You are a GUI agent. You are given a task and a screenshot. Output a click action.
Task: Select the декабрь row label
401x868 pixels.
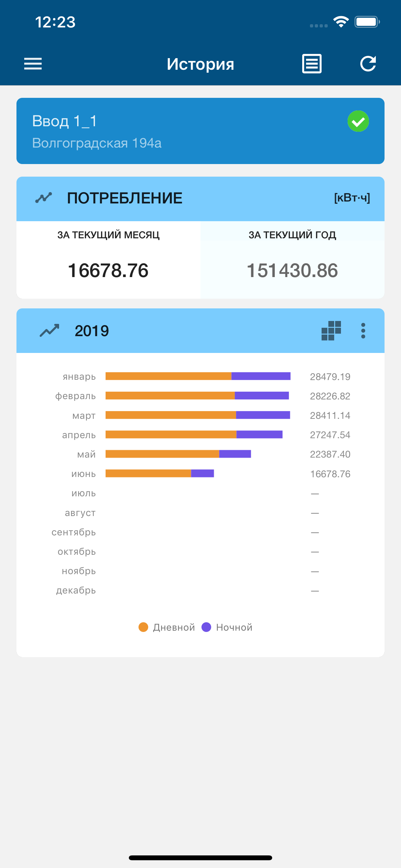[x=76, y=591]
